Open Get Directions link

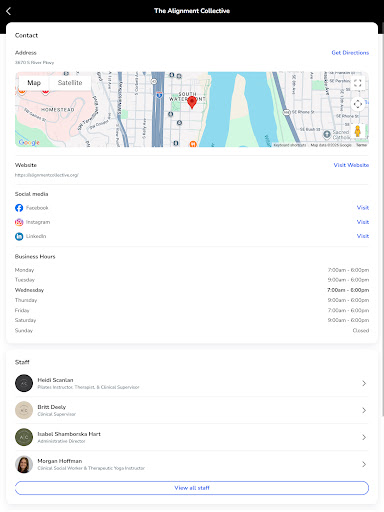(350, 53)
